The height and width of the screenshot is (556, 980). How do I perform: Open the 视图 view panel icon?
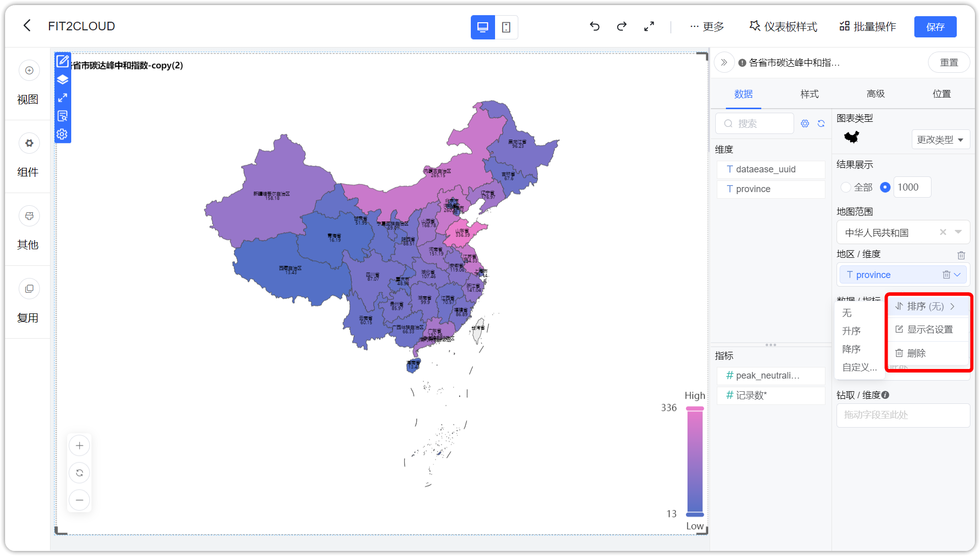(29, 70)
